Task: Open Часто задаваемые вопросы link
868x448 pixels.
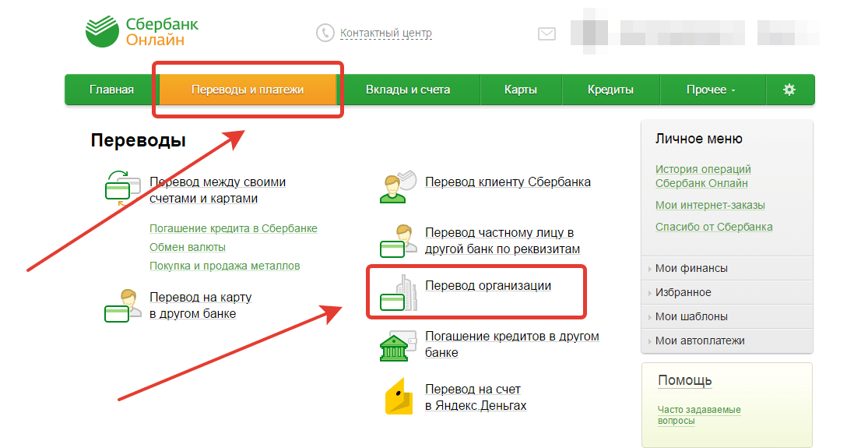Action: pyautogui.click(x=699, y=415)
